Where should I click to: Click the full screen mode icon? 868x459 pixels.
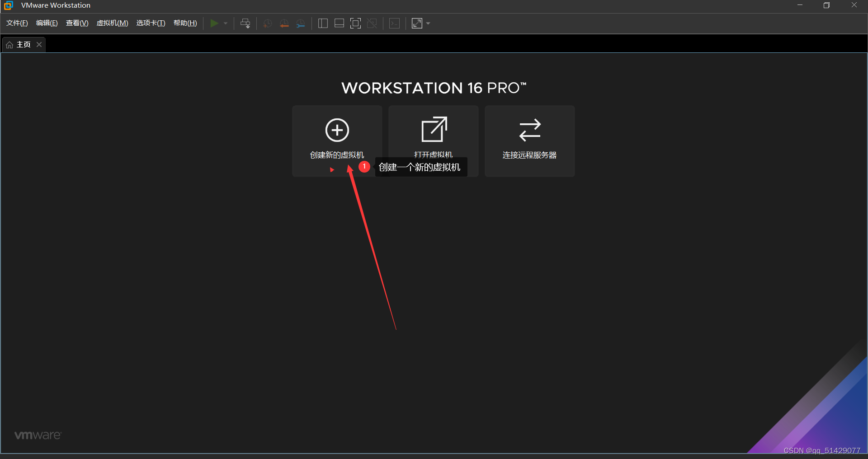point(356,23)
